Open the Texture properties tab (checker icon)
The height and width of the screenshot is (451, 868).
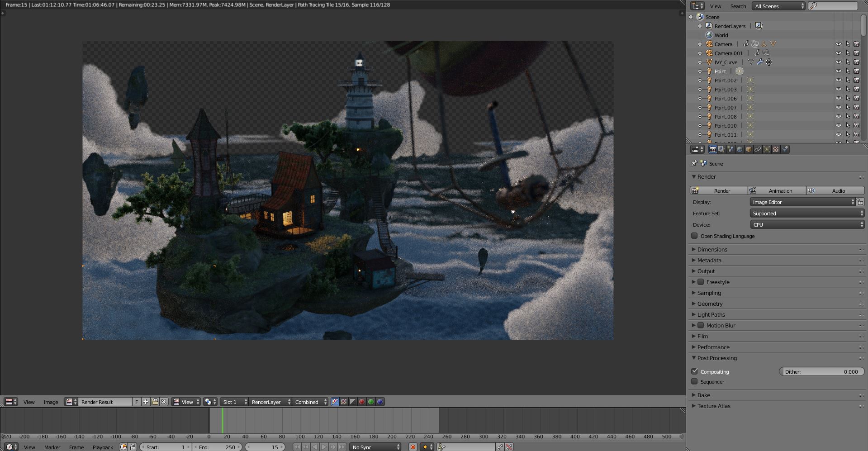tap(776, 149)
